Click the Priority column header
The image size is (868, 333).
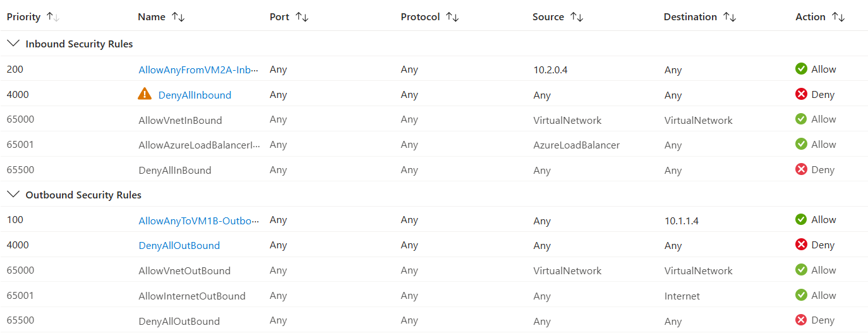pos(23,17)
